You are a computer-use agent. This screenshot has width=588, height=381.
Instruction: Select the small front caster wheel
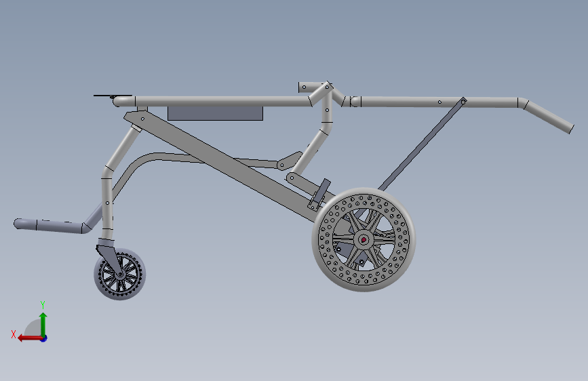pos(120,275)
